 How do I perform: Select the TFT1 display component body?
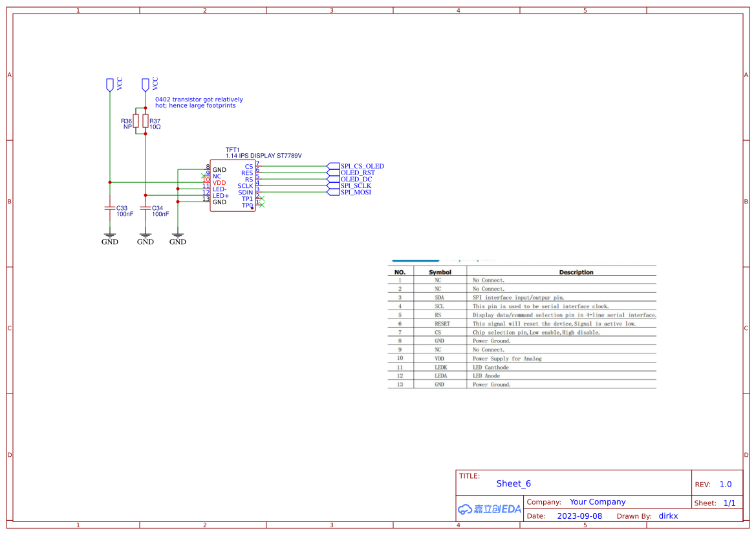coord(232,185)
